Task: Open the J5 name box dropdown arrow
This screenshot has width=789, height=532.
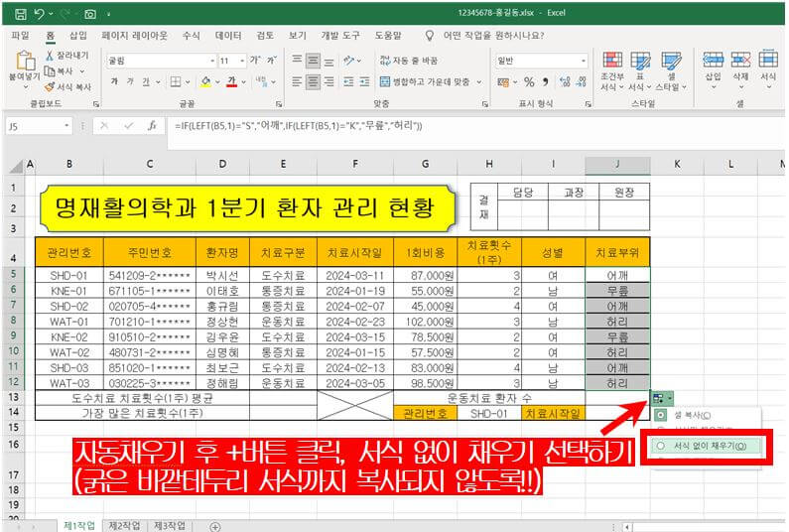Action: point(66,126)
